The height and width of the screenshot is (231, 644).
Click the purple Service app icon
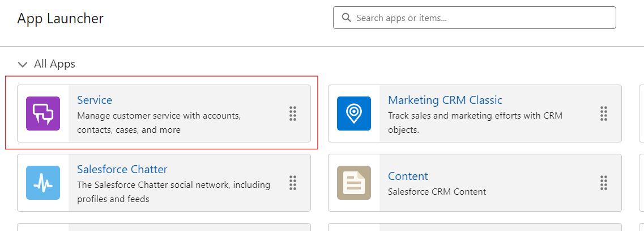tap(43, 114)
